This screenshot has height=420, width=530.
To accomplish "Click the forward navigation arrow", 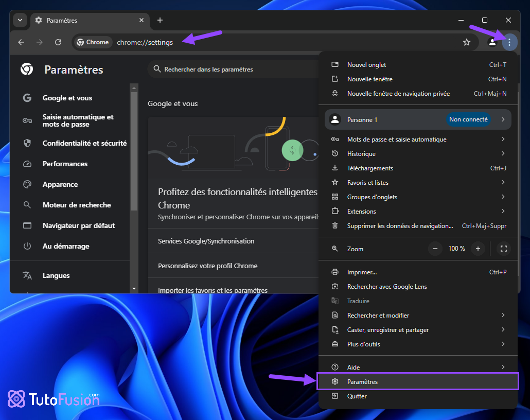I will coord(40,42).
